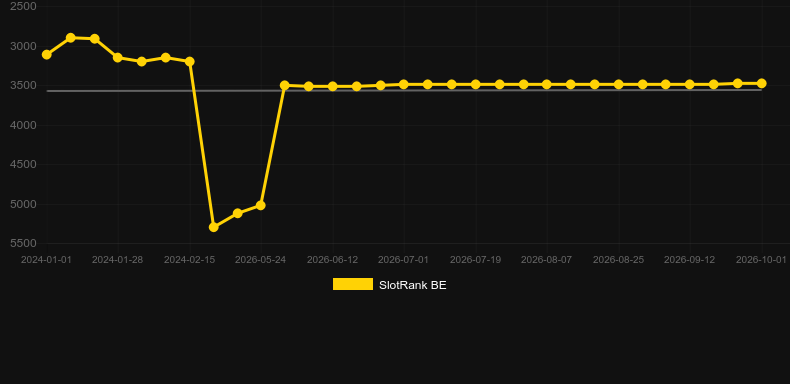Select the data point above 2024-01-28
The width and height of the screenshot is (790, 384).
tap(117, 57)
